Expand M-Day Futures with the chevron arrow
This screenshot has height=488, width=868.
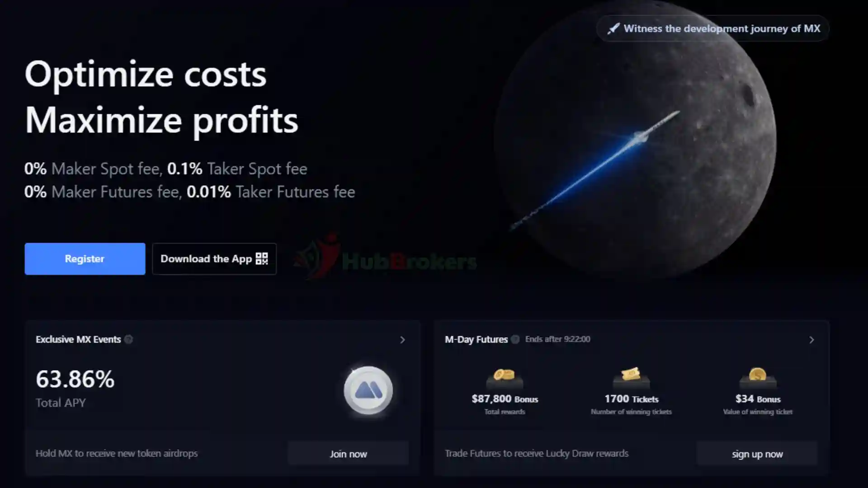pos(811,340)
